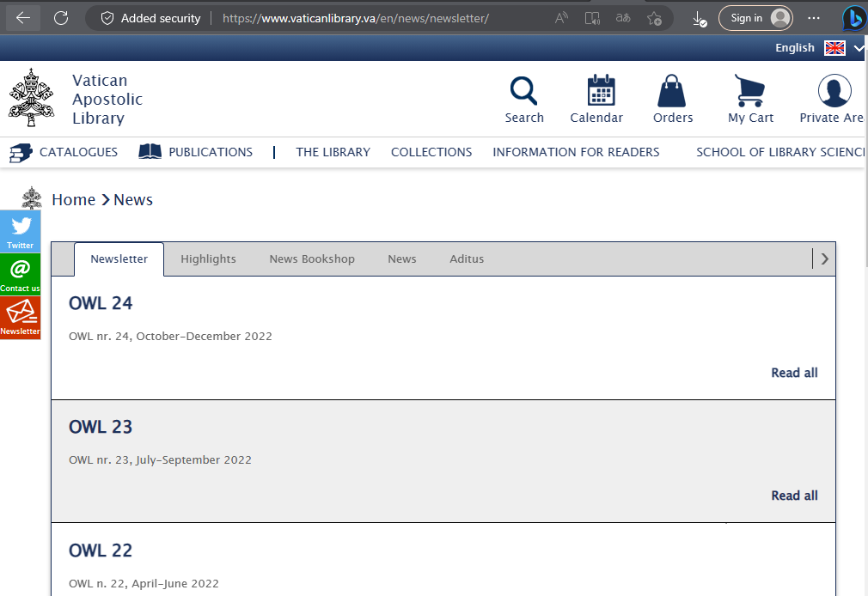Click Read all for OWL 23
Viewport: 868px width, 596px height.
794,496
